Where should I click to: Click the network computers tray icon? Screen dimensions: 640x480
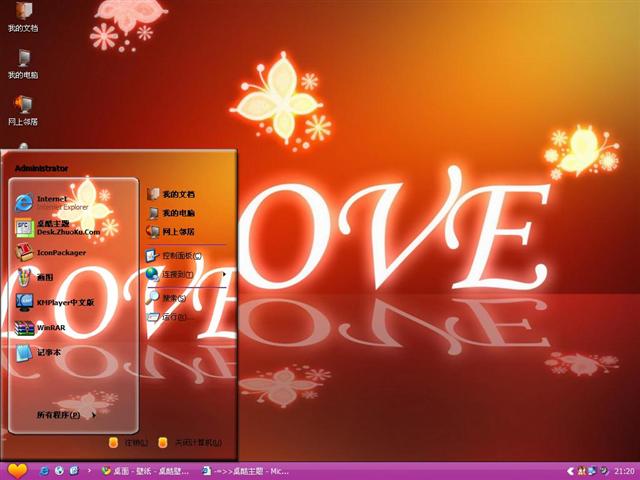592,471
